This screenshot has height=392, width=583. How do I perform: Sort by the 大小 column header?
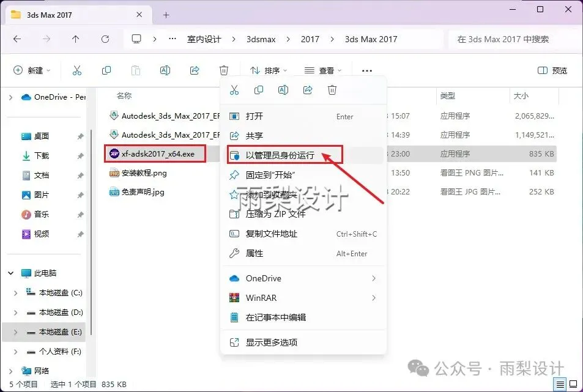point(521,96)
